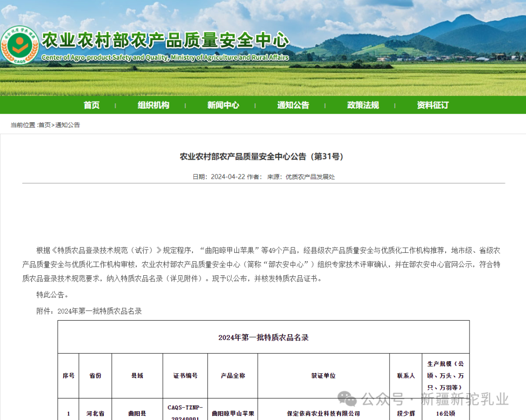Open the 组织机构 navigation menu

(153, 105)
